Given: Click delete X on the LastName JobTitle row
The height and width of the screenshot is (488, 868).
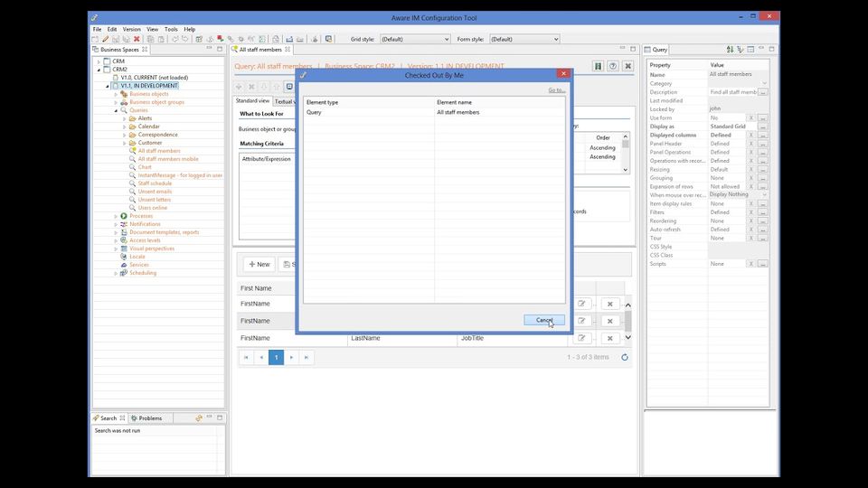Looking at the screenshot, I should tap(609, 338).
